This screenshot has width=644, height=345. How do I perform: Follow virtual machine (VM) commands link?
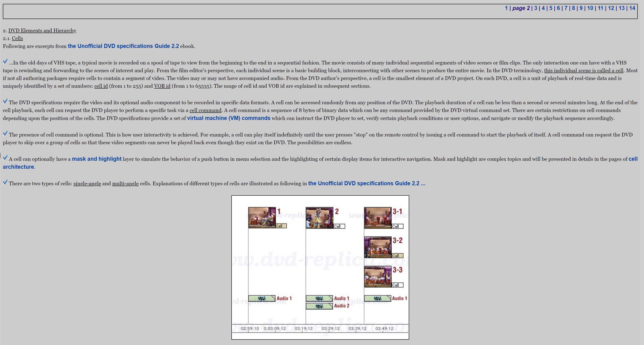[x=229, y=118]
